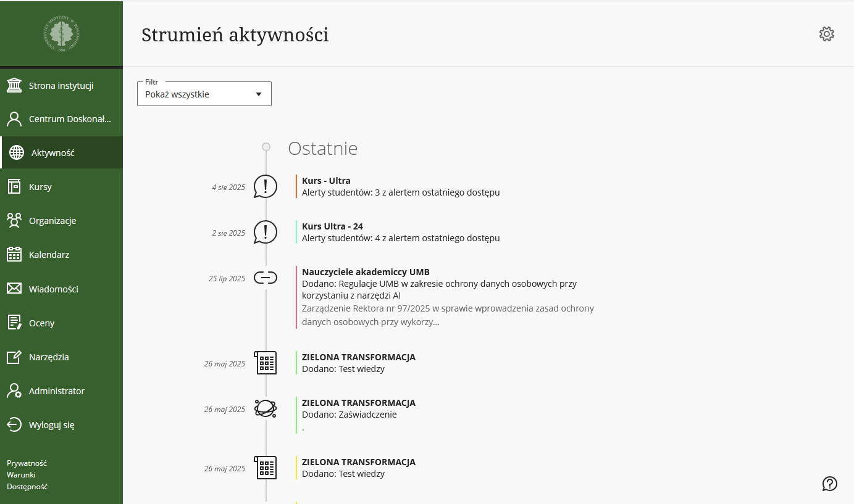Go to Kalendarz in the sidebar

pos(49,254)
